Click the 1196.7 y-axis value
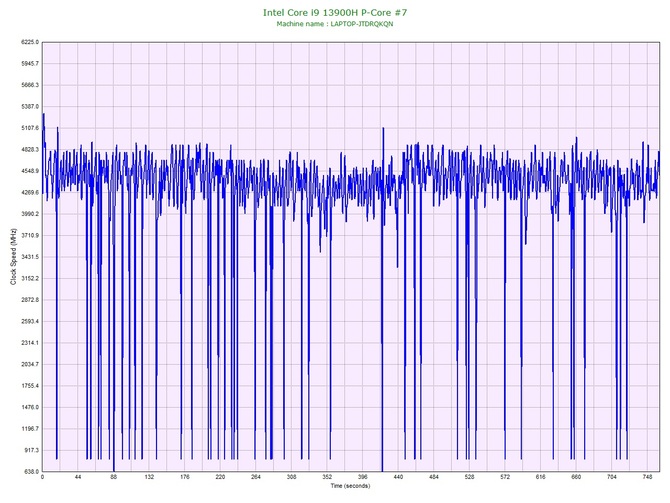This screenshot has width=670, height=503. 30,429
